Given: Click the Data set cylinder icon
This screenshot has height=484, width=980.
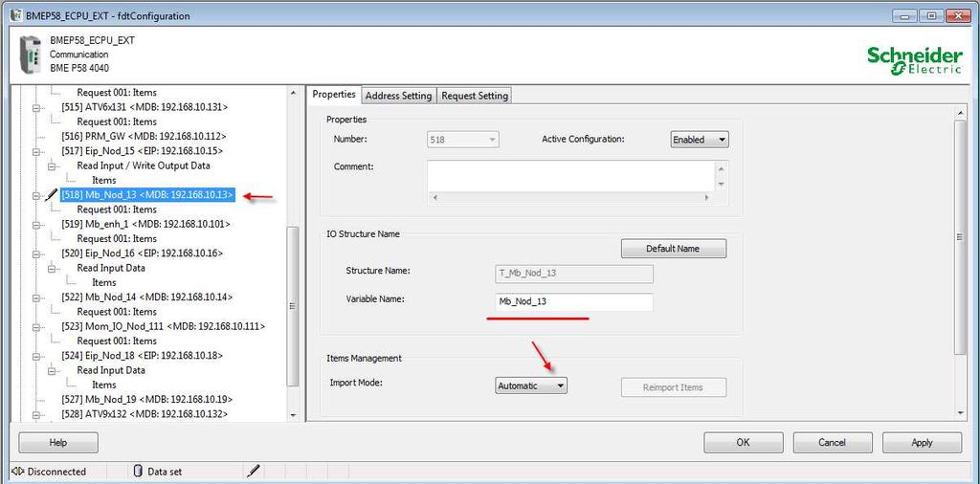Looking at the screenshot, I should [x=138, y=471].
